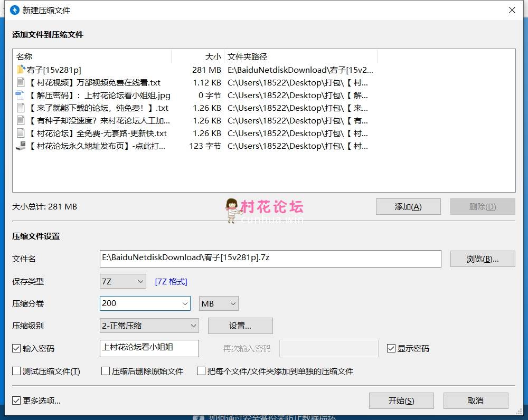Select row 【村花论坛】全免费-无套路-更新快.txt

[x=195, y=133]
